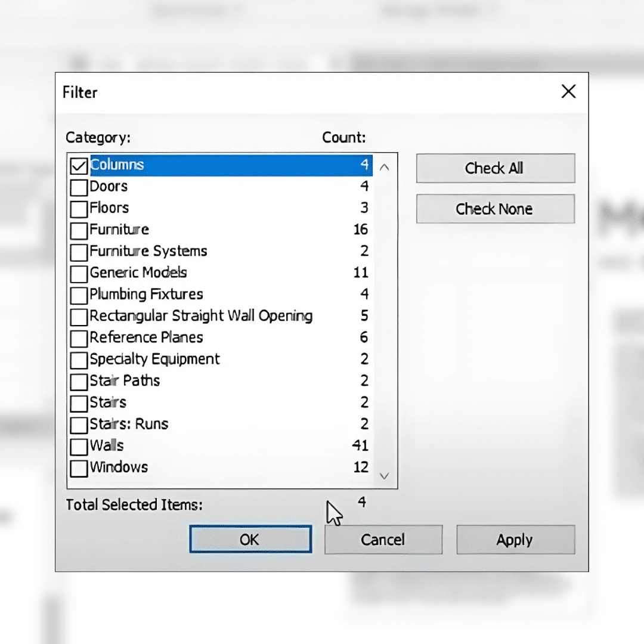Click the Check All button
This screenshot has height=644, width=644.
(x=495, y=168)
